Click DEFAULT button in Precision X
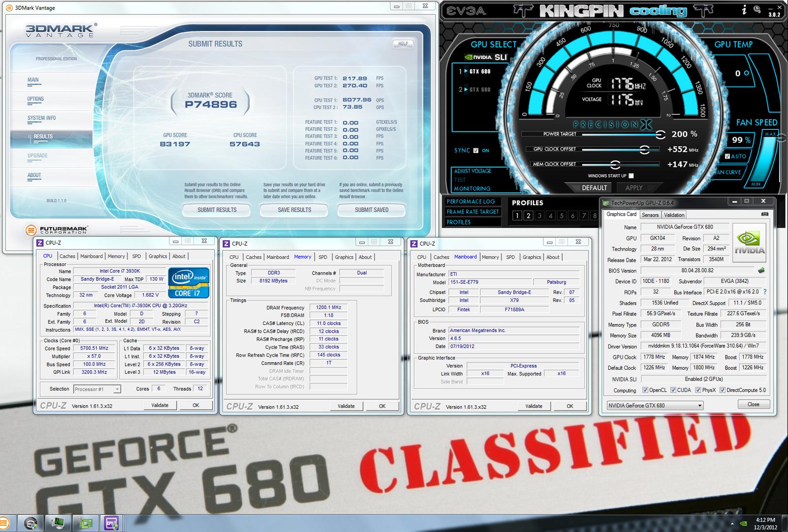The height and width of the screenshot is (532, 788). 594,188
